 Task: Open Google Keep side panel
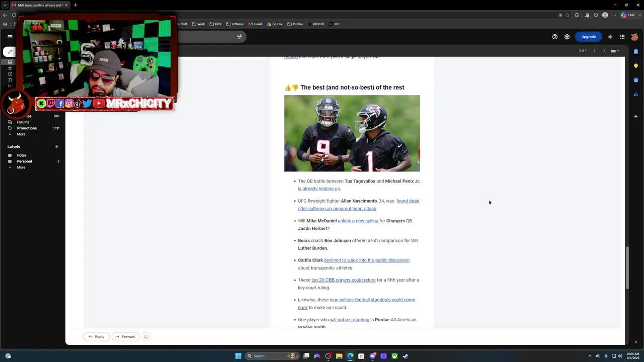click(x=636, y=66)
